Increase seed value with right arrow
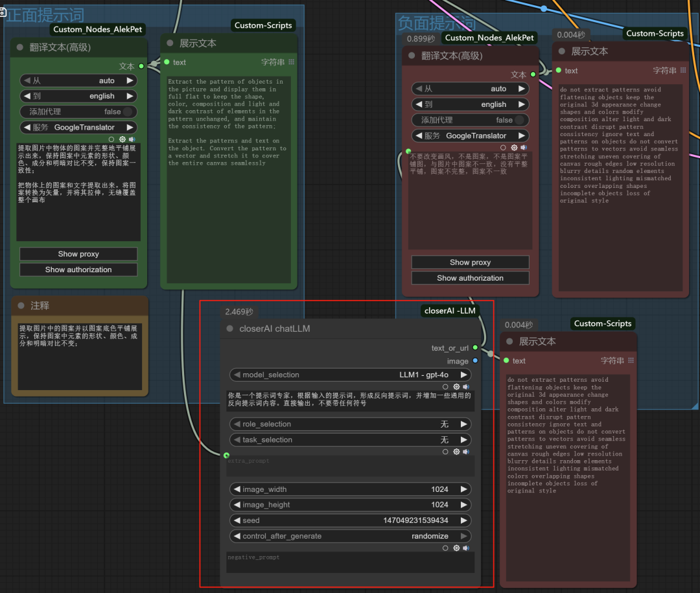700x593 pixels. pyautogui.click(x=464, y=520)
